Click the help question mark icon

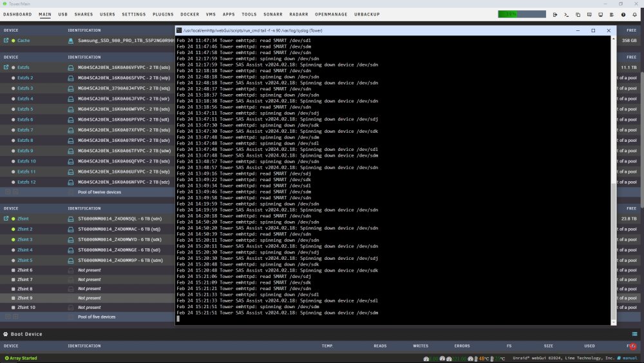623,14
